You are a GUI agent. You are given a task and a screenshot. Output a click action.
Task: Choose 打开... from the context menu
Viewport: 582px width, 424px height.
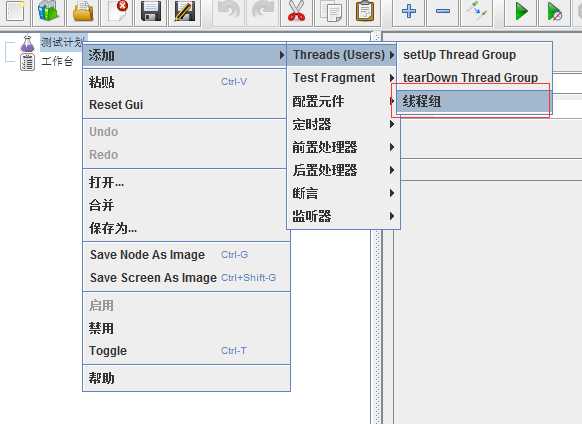184,182
